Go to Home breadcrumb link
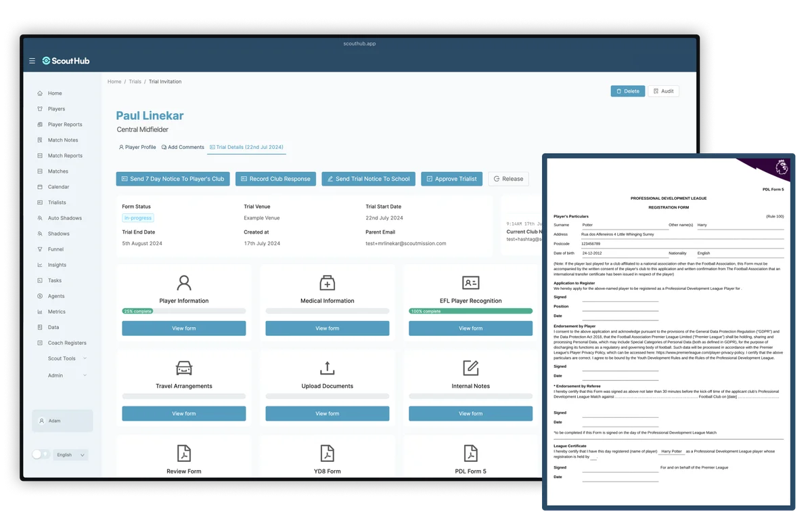Screen dimensions: 812x531 tap(114, 81)
